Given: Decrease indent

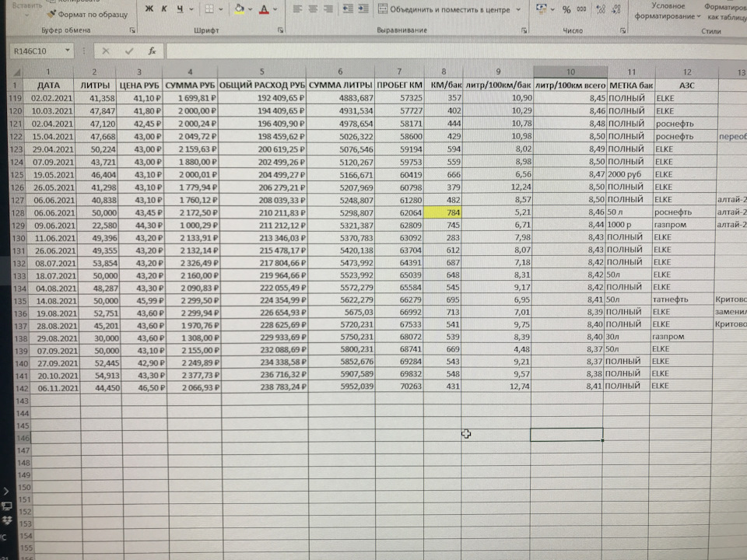Looking at the screenshot, I should coord(348,9).
